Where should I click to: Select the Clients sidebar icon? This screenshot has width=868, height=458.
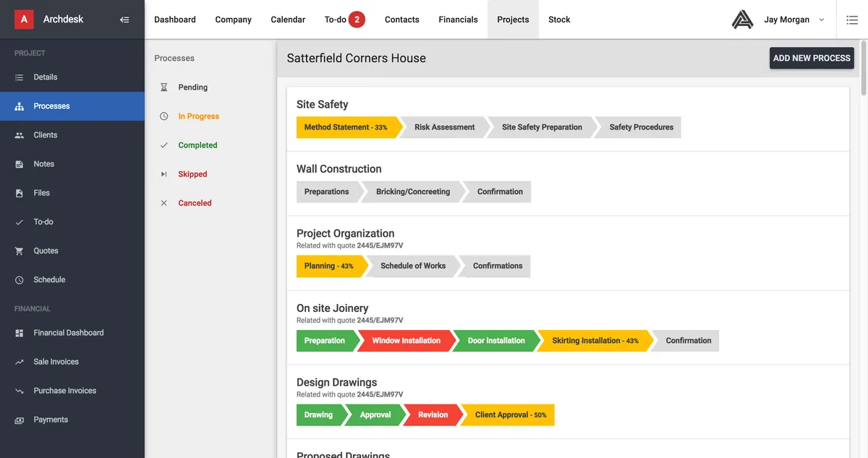pyautogui.click(x=20, y=135)
